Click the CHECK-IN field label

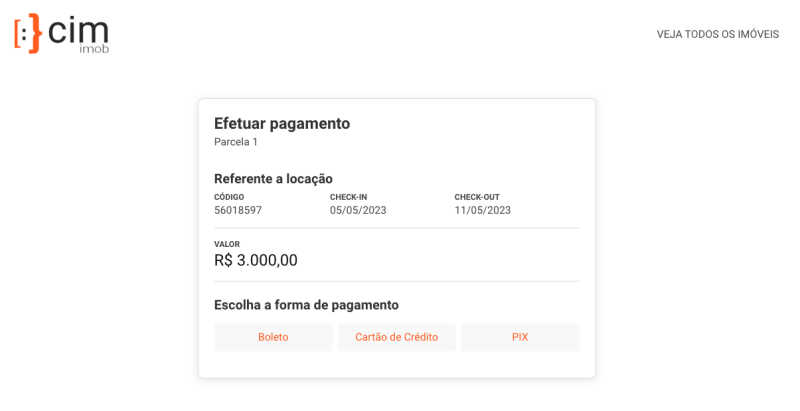tap(347, 197)
